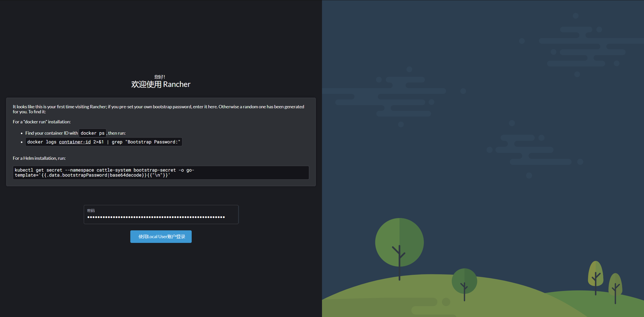Viewport: 644px width, 317px height.
Task: Click the "For a Helm installation, run:" text
Action: pos(39,158)
